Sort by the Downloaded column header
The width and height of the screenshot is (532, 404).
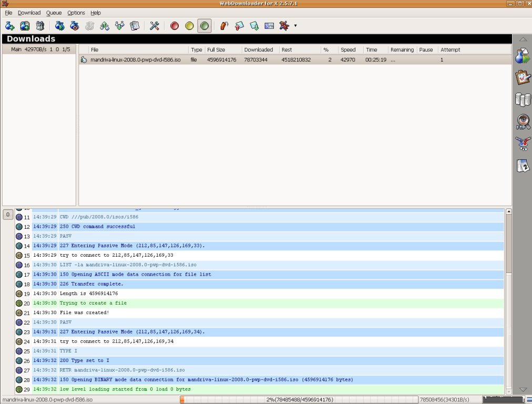click(x=260, y=49)
